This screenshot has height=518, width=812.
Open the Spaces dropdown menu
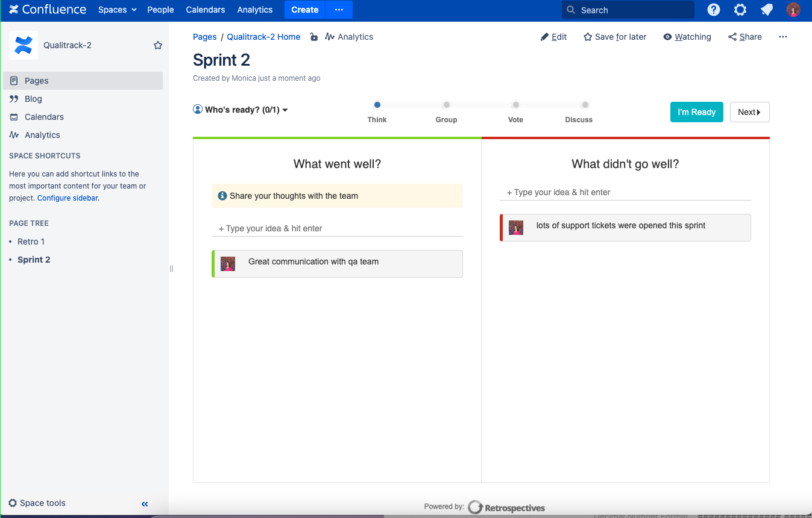coord(118,10)
